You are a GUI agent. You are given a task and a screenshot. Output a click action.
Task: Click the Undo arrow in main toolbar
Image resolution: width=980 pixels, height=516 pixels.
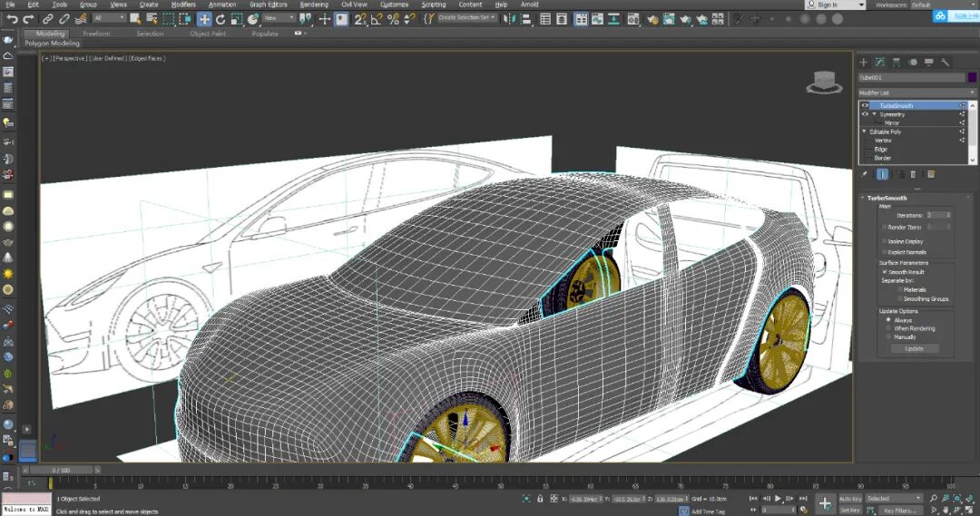(x=12, y=18)
